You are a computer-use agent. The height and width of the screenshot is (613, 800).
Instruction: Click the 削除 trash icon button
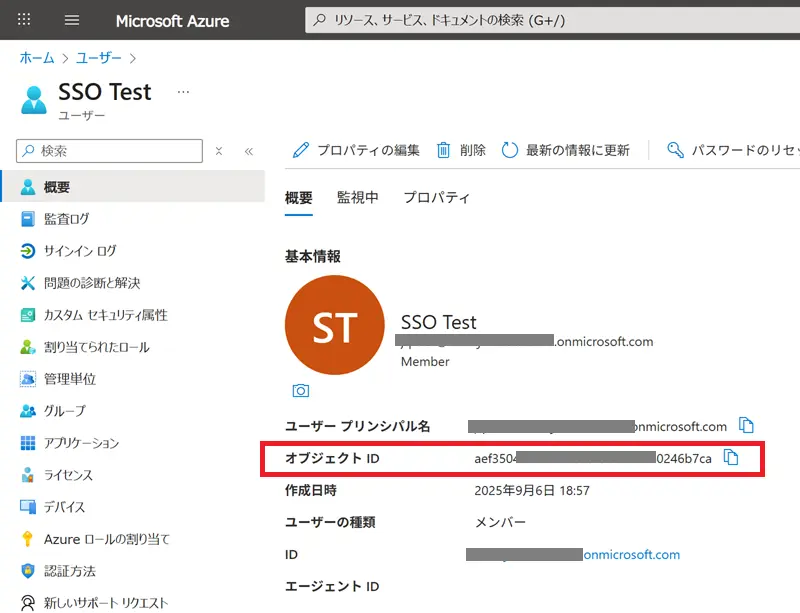pyautogui.click(x=461, y=150)
